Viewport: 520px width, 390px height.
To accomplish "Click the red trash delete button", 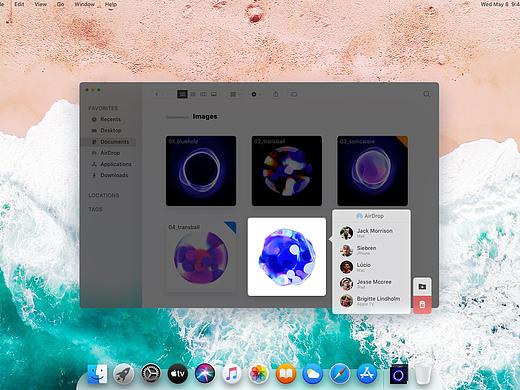I will click(422, 305).
